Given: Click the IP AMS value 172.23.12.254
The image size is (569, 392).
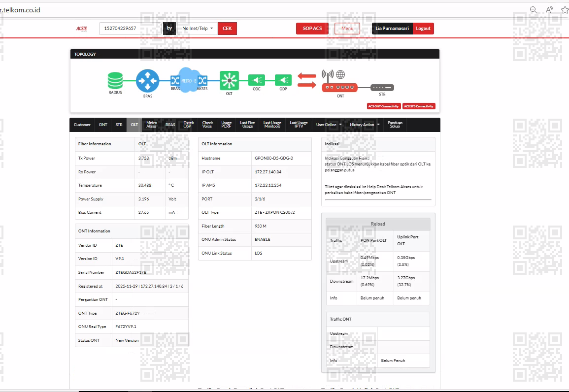Looking at the screenshot, I should [x=268, y=185].
